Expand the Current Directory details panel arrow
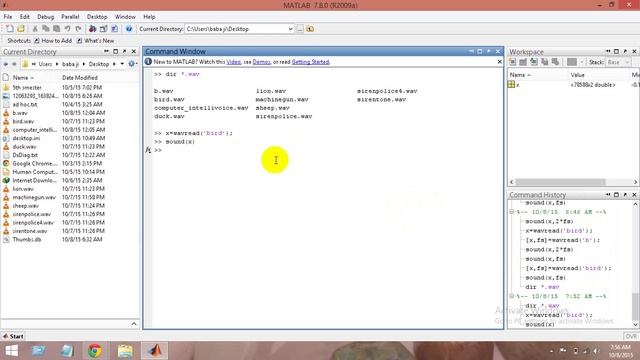 134,324
